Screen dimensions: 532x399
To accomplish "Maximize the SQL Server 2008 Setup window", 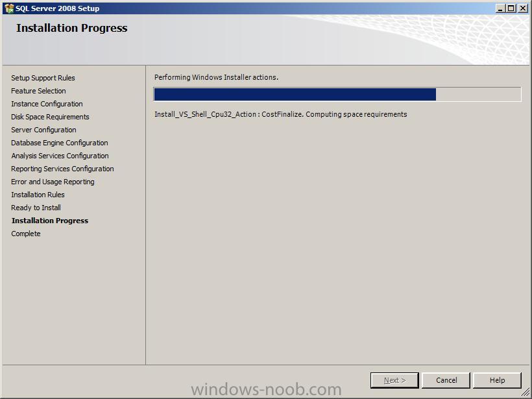I will coord(511,8).
